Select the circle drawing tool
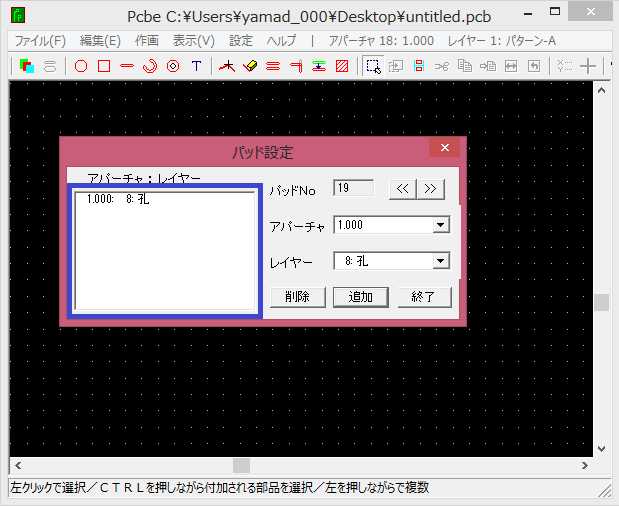 click(81, 66)
